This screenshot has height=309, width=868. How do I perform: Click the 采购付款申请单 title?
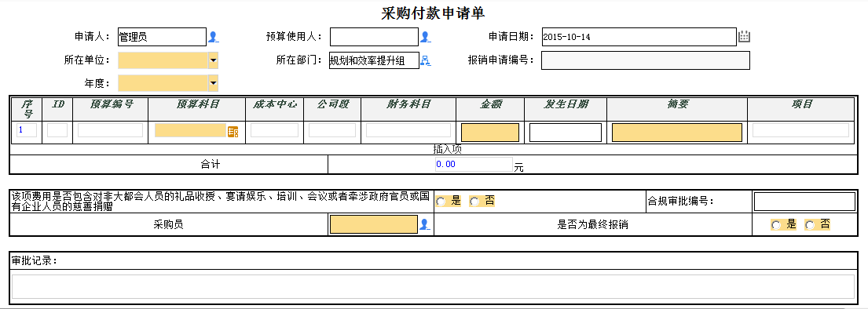click(434, 13)
